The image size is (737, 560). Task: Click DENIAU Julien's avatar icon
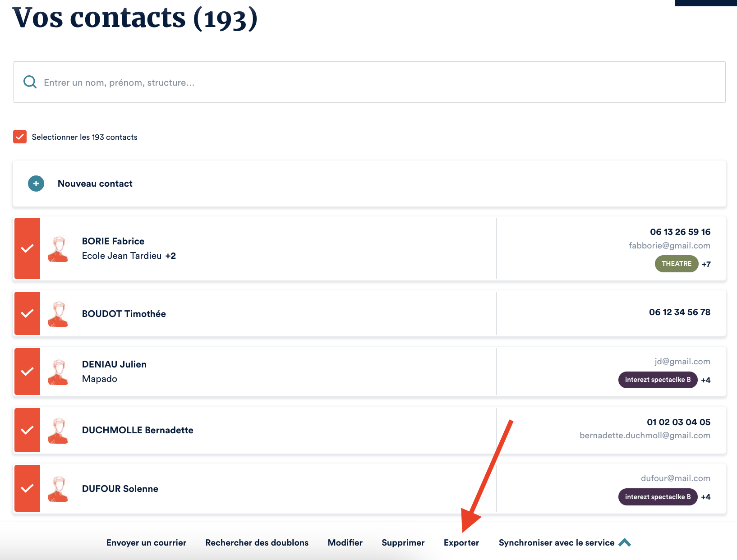click(x=58, y=372)
